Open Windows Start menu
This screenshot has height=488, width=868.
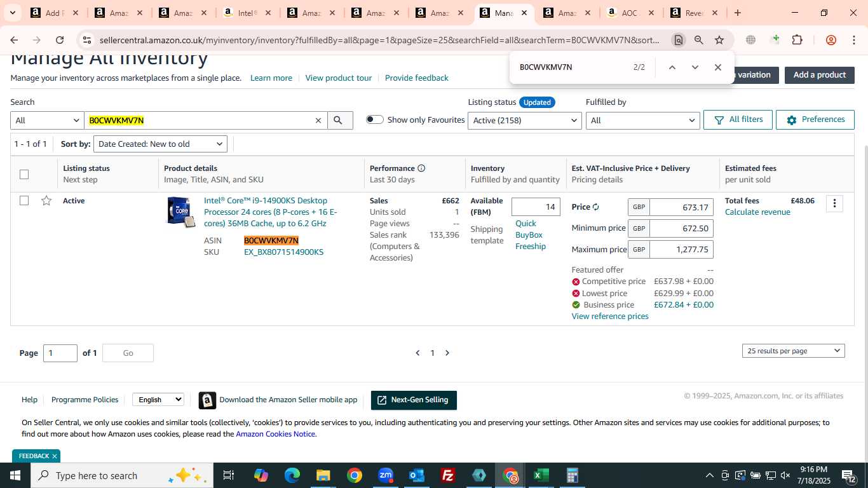click(x=15, y=475)
